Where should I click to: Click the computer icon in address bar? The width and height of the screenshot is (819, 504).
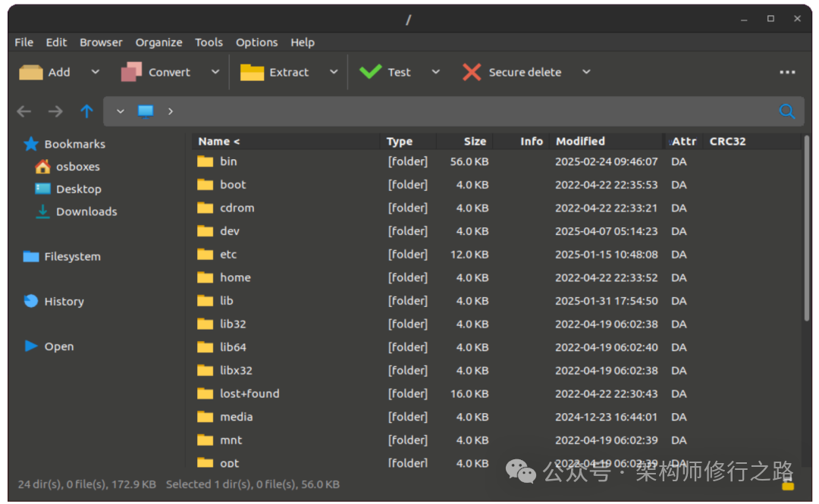(146, 111)
